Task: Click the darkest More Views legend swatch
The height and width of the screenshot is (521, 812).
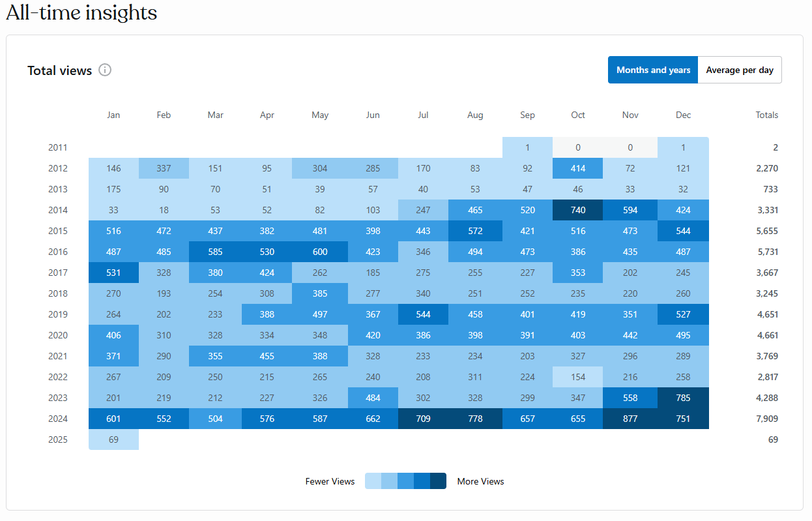Action: (438, 481)
